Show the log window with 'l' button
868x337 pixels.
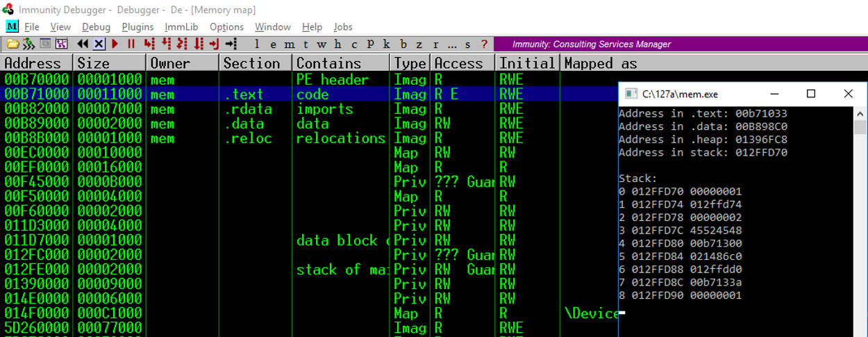[257, 44]
